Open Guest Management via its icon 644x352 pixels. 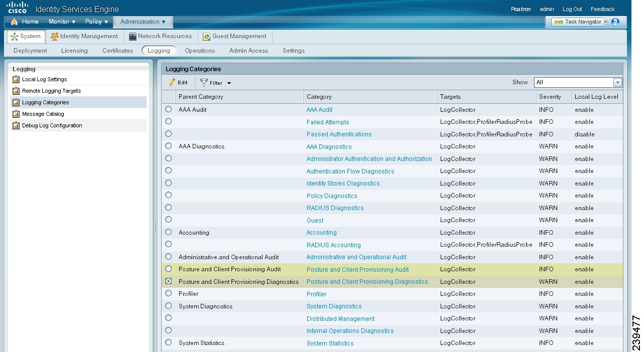point(206,37)
